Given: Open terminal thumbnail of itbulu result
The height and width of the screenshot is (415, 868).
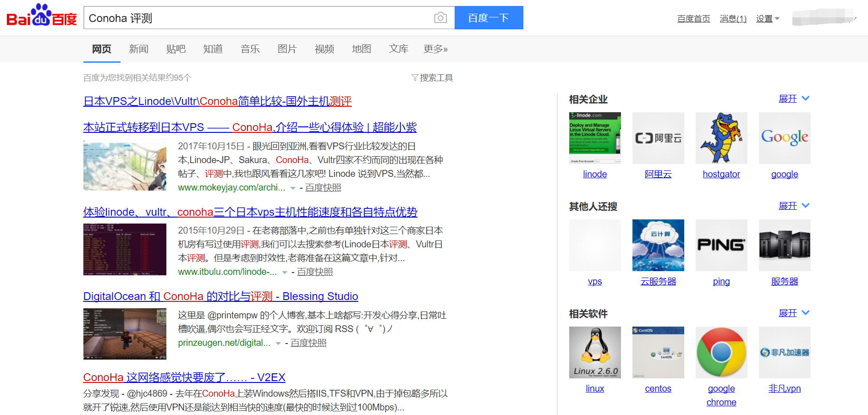Looking at the screenshot, I should (125, 249).
